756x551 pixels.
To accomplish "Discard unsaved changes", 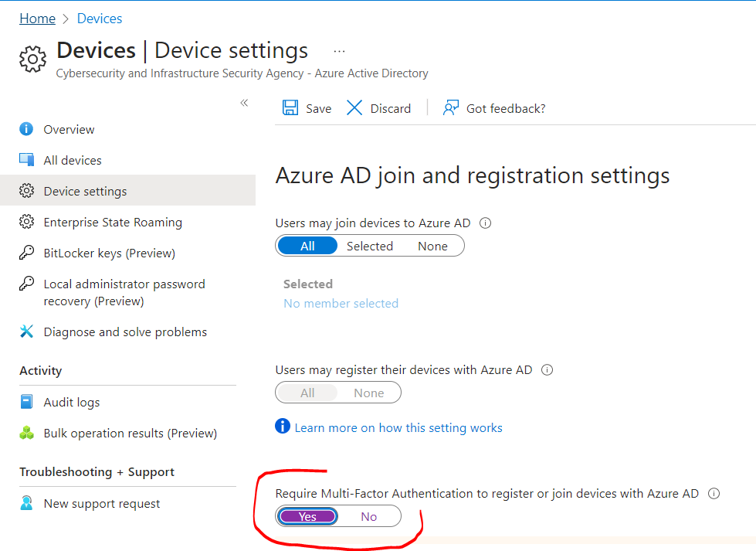I will click(378, 108).
